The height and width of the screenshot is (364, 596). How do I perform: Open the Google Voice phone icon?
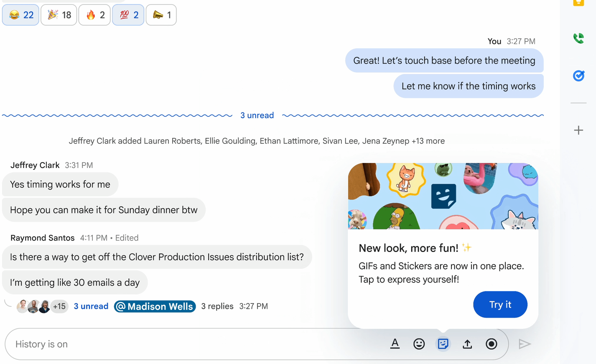[x=578, y=38]
